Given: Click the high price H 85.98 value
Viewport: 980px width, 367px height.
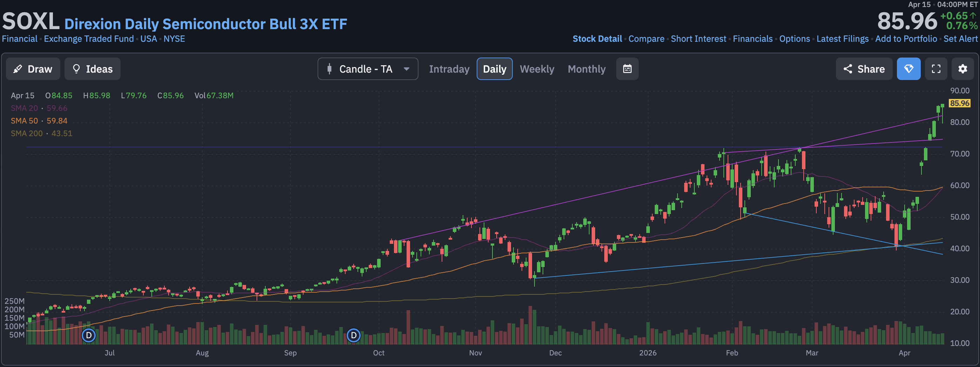Looking at the screenshot, I should (97, 95).
